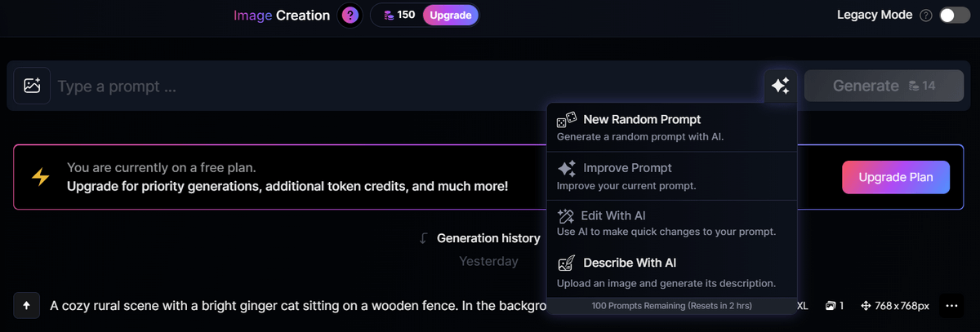This screenshot has width=980, height=332.
Task: Click the Upgrade pill button near tokens
Action: [x=450, y=15]
